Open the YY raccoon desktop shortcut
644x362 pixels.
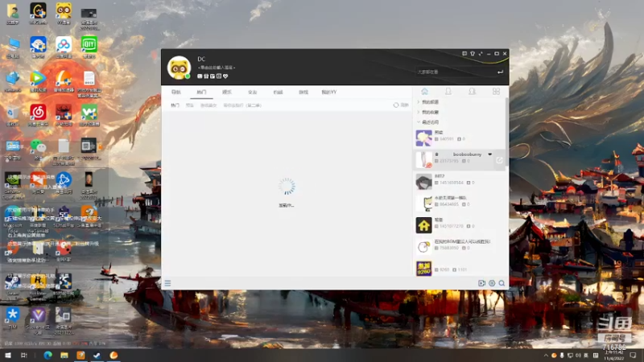[64, 13]
